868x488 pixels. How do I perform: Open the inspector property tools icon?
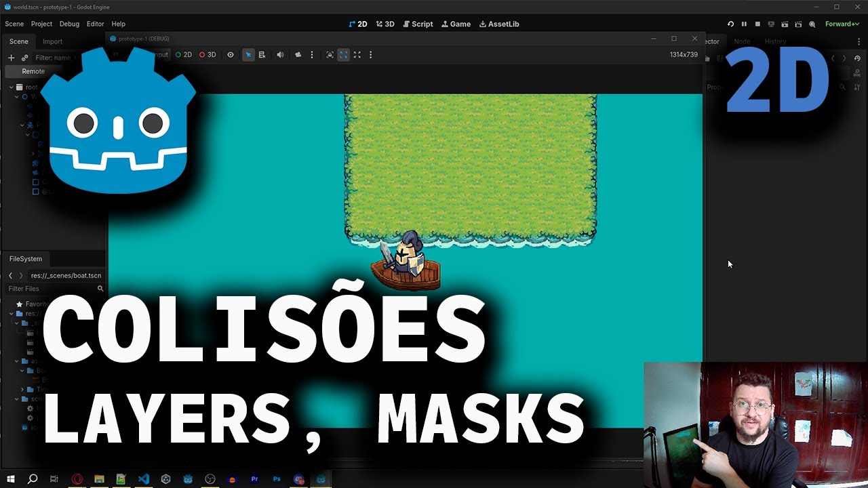pyautogui.click(x=857, y=87)
